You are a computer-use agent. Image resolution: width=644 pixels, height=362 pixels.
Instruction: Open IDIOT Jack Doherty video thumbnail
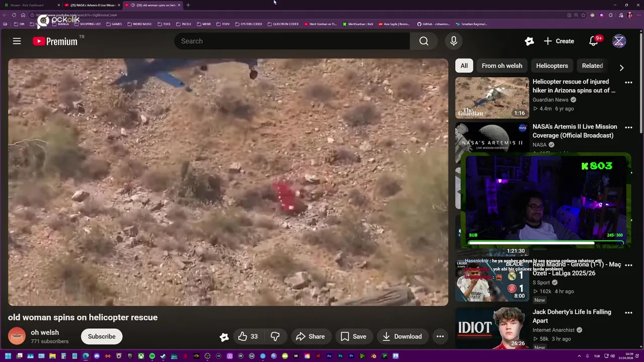tap(492, 328)
